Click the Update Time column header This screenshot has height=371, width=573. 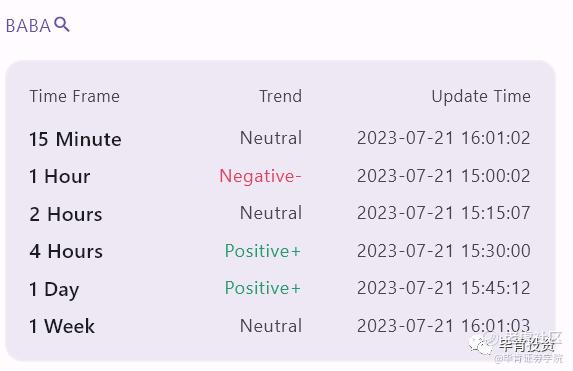pos(481,97)
